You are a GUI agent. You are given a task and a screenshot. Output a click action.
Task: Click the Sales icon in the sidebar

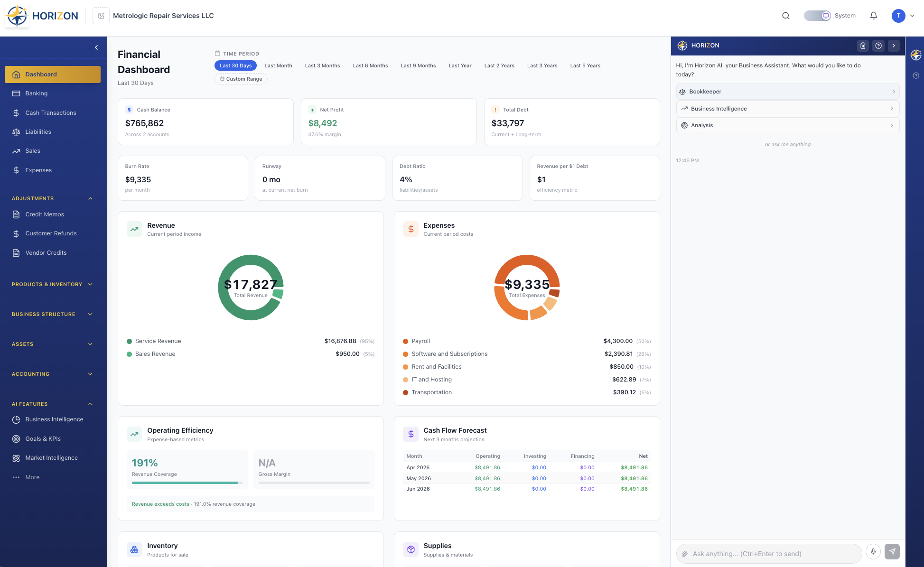16,150
